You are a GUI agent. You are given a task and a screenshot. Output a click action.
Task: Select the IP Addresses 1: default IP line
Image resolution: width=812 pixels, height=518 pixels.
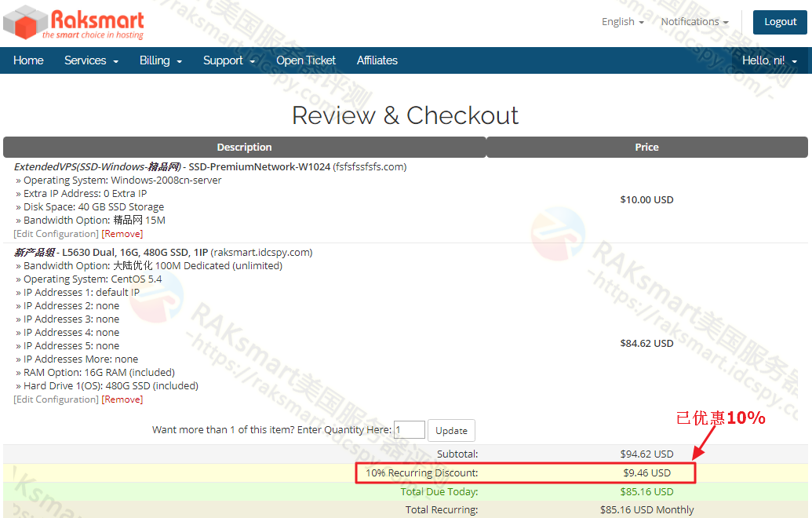tap(78, 293)
